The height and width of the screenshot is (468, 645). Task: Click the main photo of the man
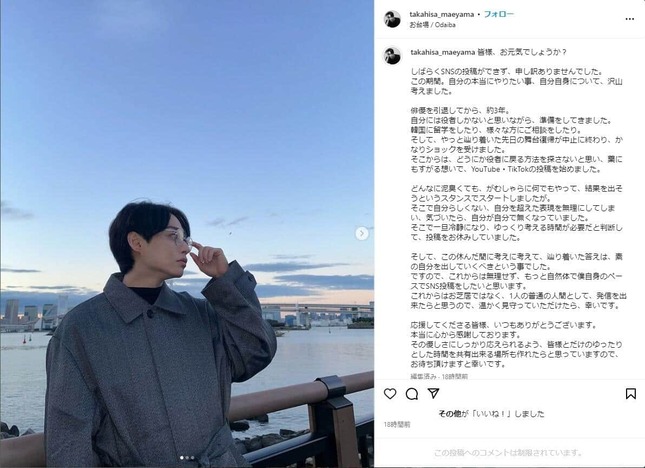(187, 234)
